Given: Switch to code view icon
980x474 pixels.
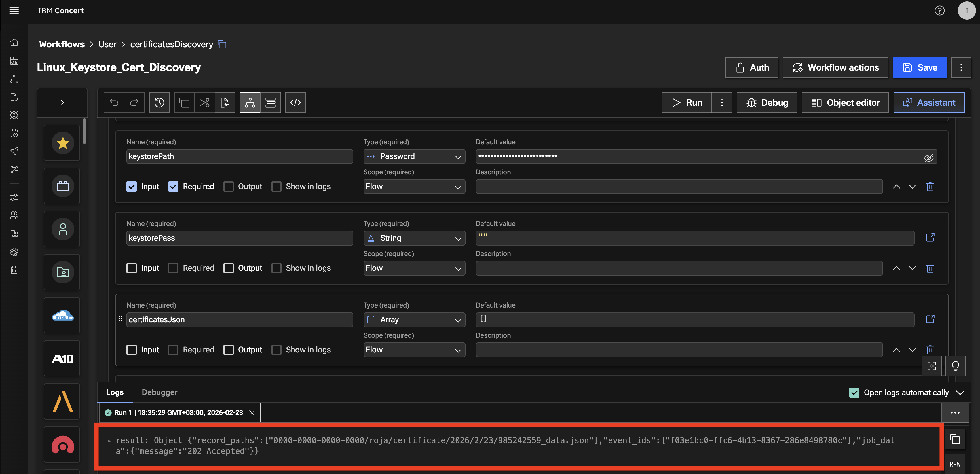Looking at the screenshot, I should click(295, 103).
